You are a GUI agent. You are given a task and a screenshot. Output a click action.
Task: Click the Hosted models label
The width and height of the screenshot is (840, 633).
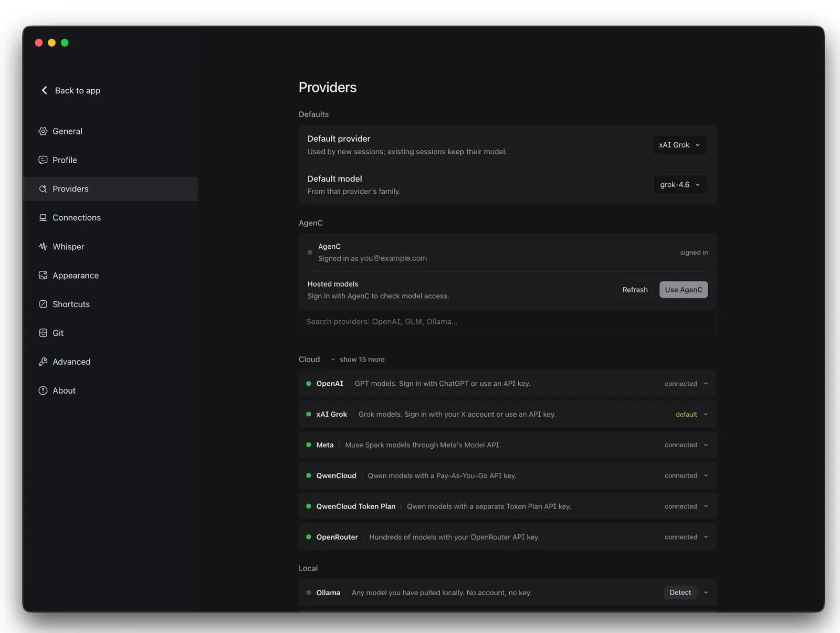click(x=332, y=284)
